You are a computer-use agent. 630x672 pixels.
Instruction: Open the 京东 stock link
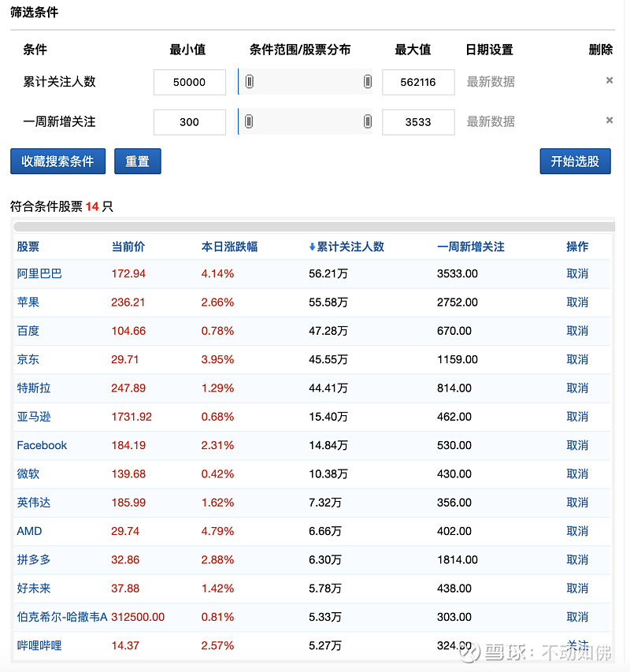[28, 359]
